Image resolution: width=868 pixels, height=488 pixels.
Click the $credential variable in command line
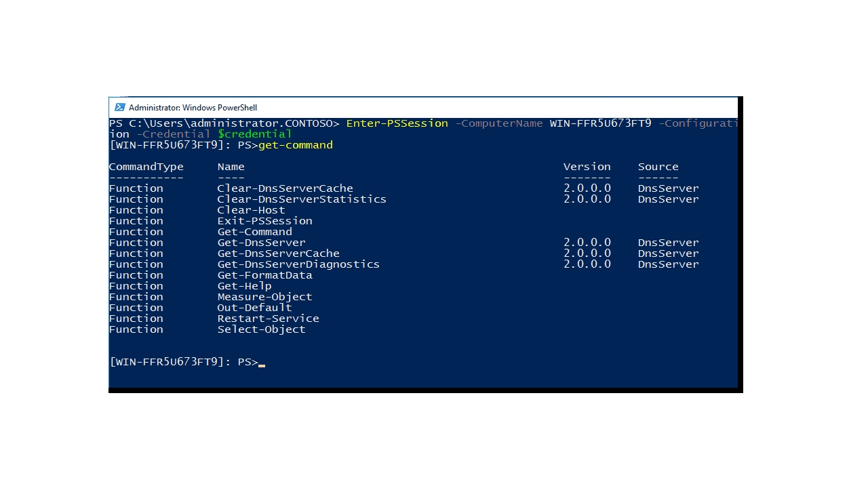tap(254, 134)
